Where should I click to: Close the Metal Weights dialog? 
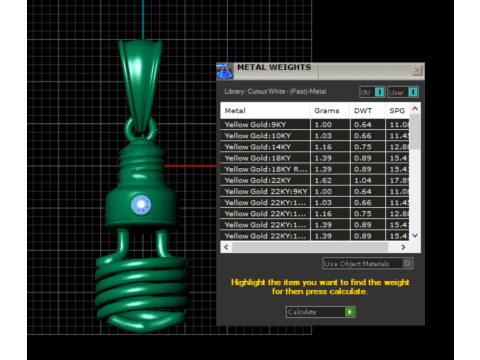click(417, 70)
